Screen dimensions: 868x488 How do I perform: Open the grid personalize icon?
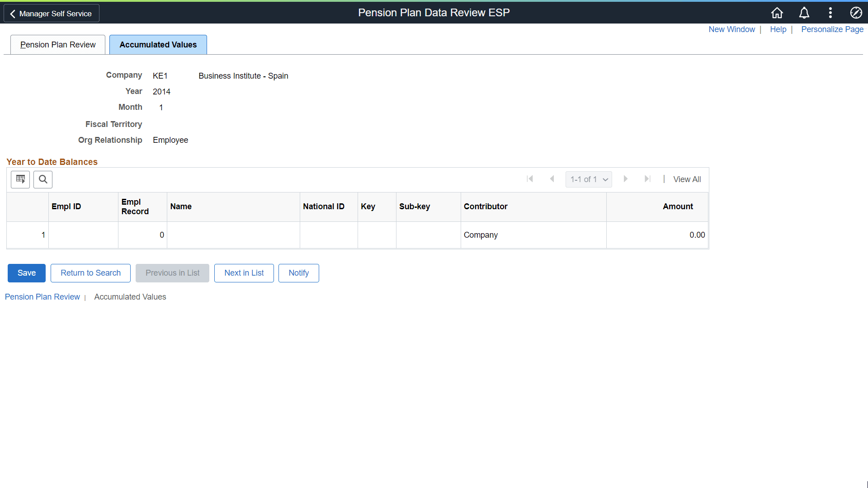(20, 179)
